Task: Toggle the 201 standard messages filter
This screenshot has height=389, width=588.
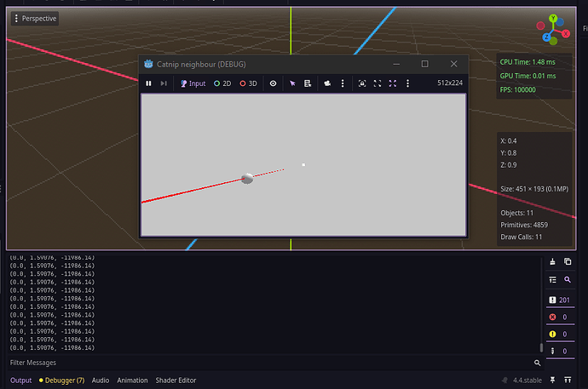Action: (560, 299)
